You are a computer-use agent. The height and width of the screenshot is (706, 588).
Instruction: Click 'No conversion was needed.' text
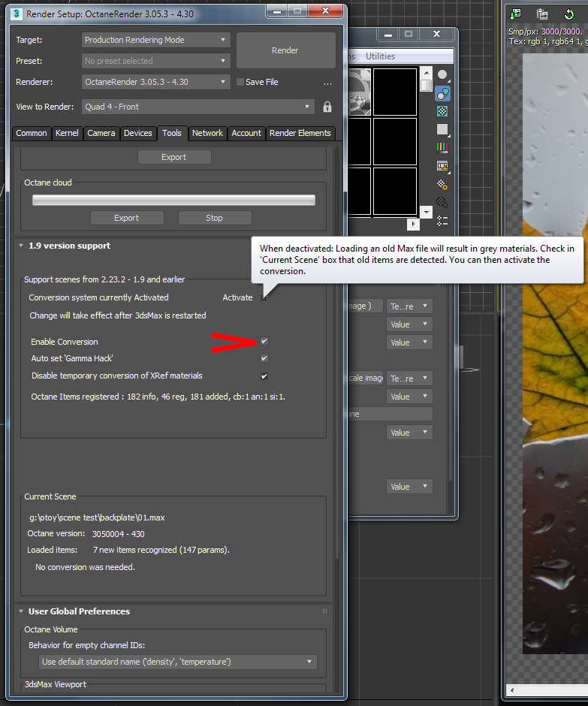[85, 567]
